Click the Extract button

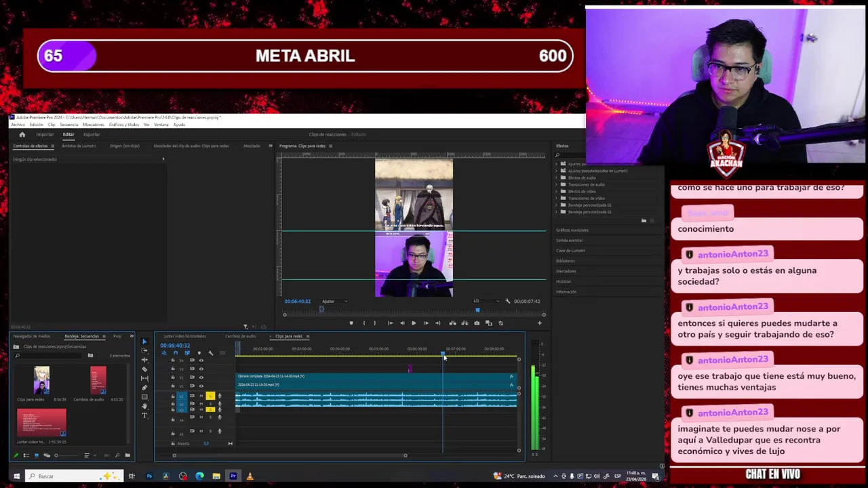465,323
